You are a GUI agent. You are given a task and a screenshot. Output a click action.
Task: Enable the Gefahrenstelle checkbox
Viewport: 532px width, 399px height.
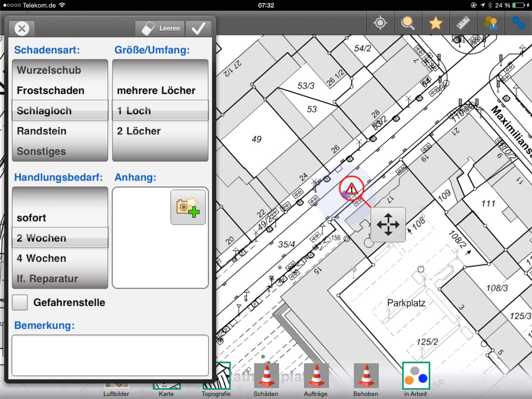click(20, 302)
